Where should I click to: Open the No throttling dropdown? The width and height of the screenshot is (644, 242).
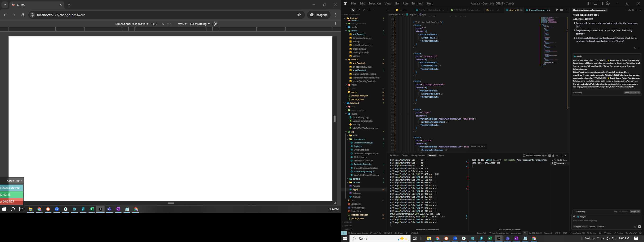200,24
